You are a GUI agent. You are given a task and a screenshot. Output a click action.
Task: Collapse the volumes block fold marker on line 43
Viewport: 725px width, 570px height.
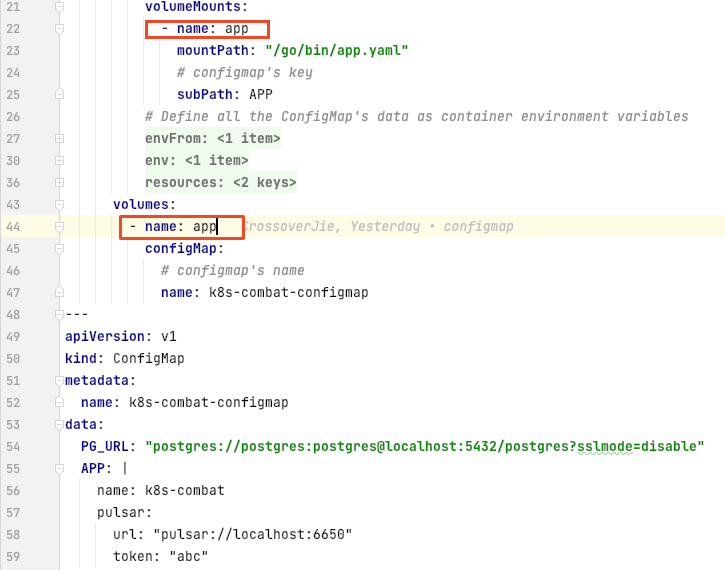59,204
